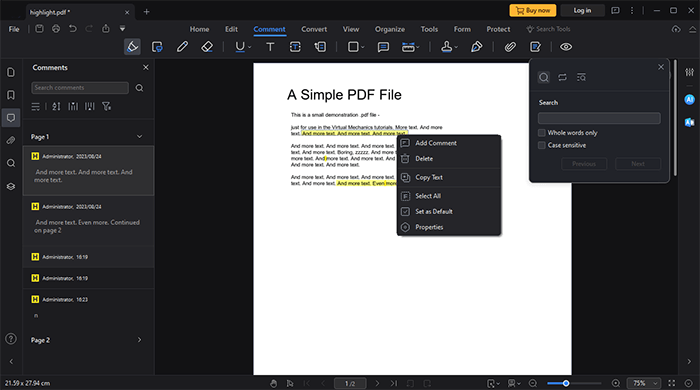Select the Underline tool
The width and height of the screenshot is (700, 390).
pyautogui.click(x=240, y=47)
